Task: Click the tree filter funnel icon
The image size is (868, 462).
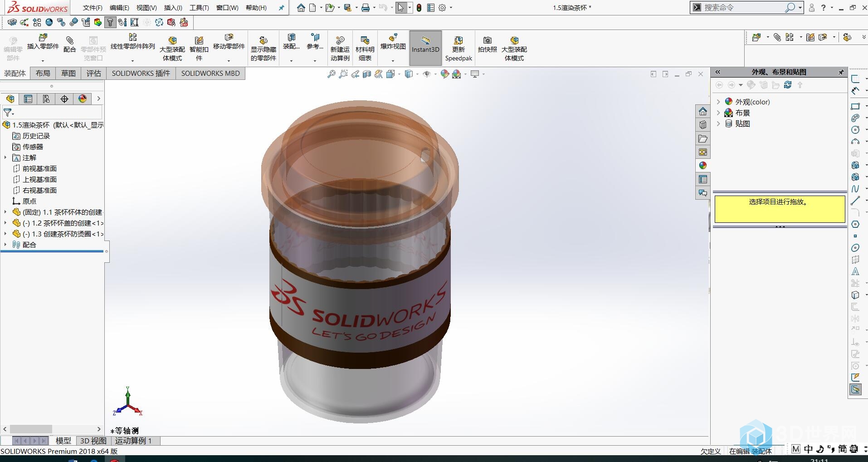Action: [x=7, y=112]
